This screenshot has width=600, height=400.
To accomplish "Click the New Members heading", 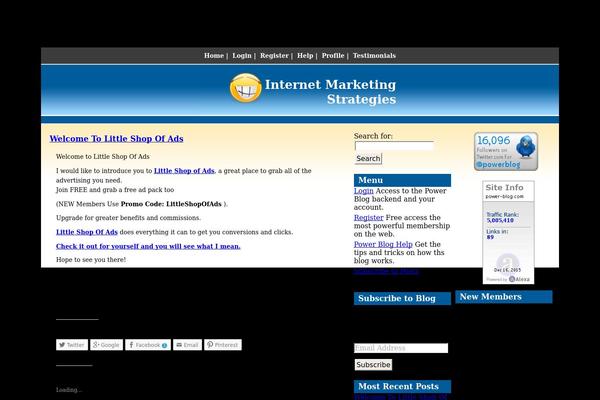I will click(504, 297).
